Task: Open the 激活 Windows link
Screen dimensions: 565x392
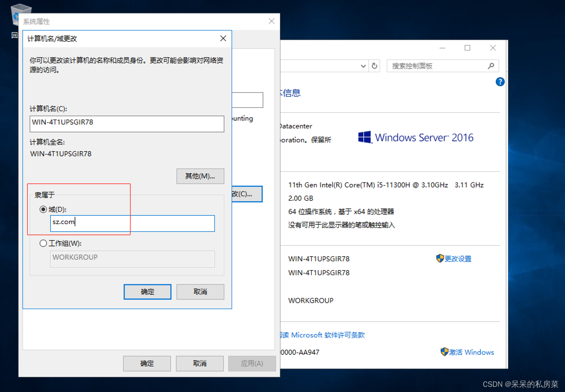Action: coord(471,352)
